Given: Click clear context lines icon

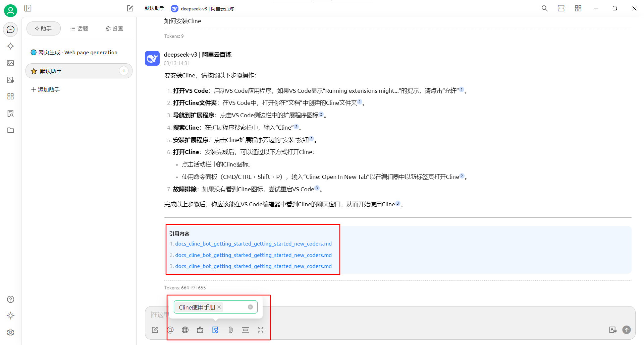Looking at the screenshot, I should pyautogui.click(x=246, y=330).
